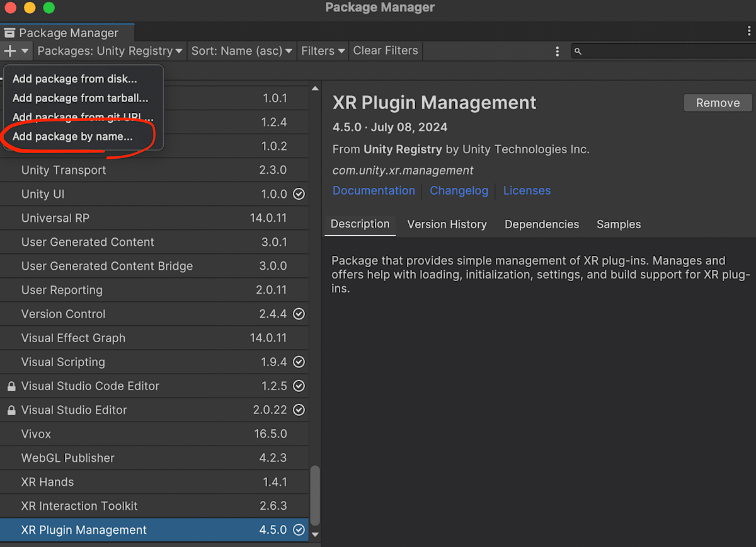Click the lock icon on Visual Studio Editor
Image resolution: width=756 pixels, height=547 pixels.
(11, 410)
